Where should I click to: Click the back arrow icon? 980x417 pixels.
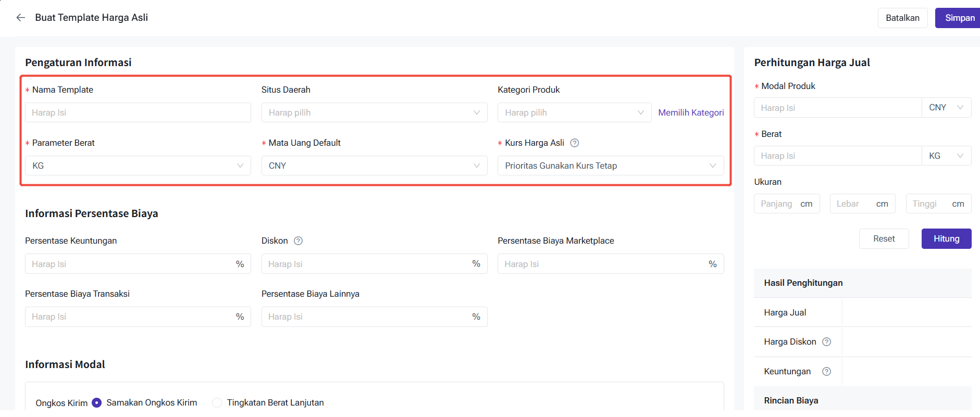pos(21,18)
